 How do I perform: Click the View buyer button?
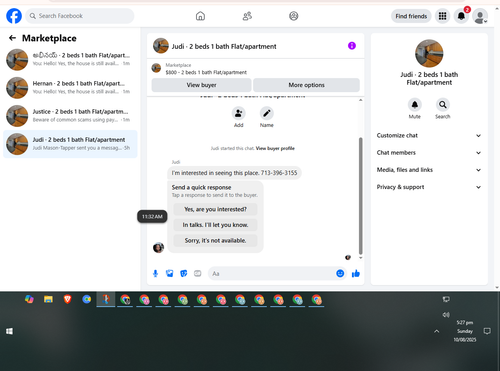[201, 85]
